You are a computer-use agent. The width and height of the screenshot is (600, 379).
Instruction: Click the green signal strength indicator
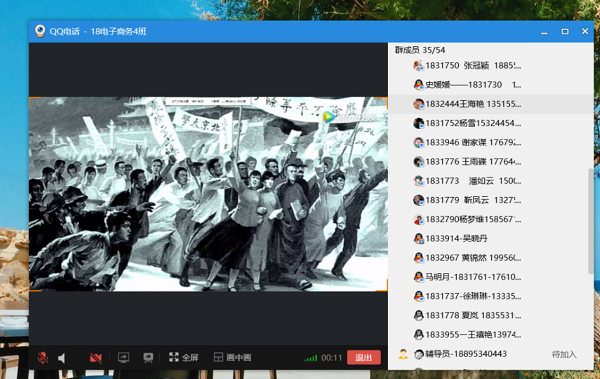coord(310,358)
